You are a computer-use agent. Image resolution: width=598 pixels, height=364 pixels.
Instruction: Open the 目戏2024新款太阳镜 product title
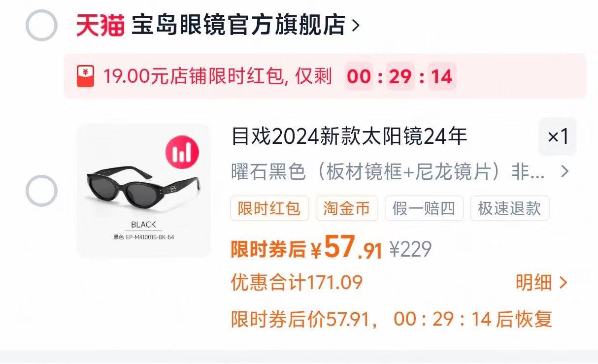(349, 136)
